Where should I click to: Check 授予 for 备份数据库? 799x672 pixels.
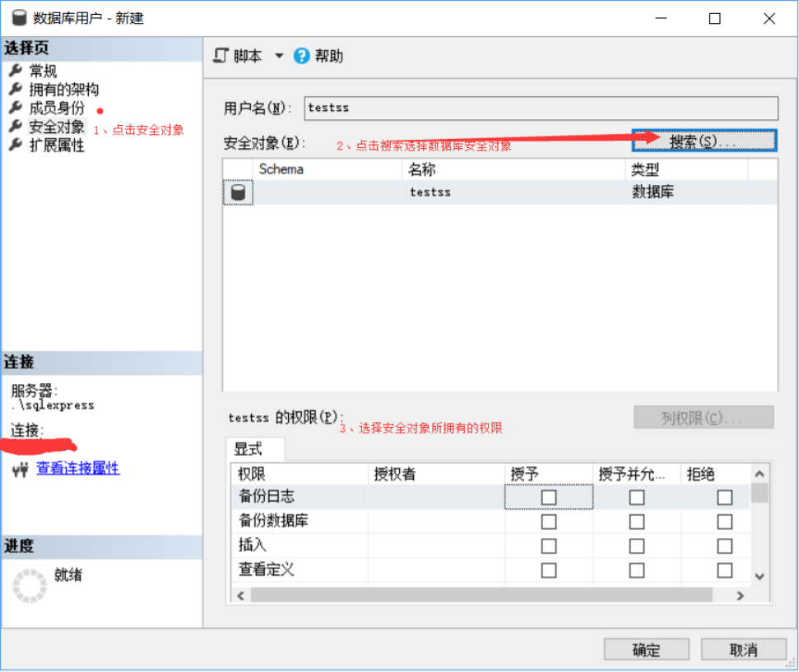[549, 521]
